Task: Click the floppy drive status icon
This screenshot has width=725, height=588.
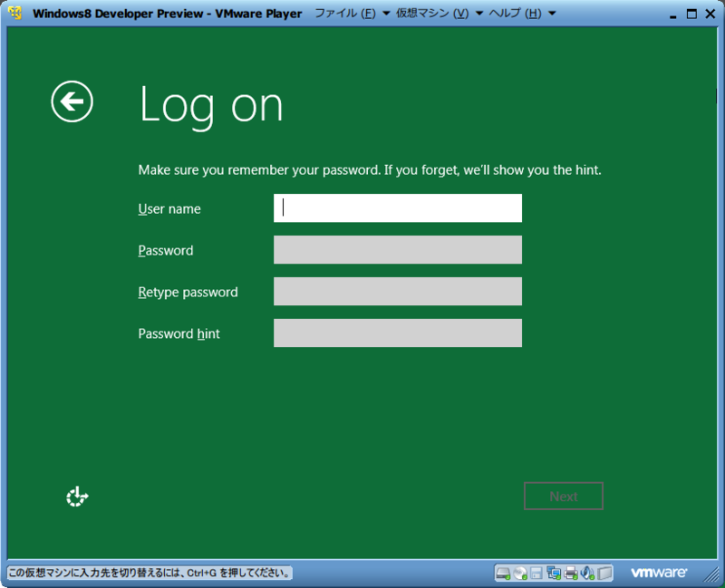Action: (x=536, y=574)
